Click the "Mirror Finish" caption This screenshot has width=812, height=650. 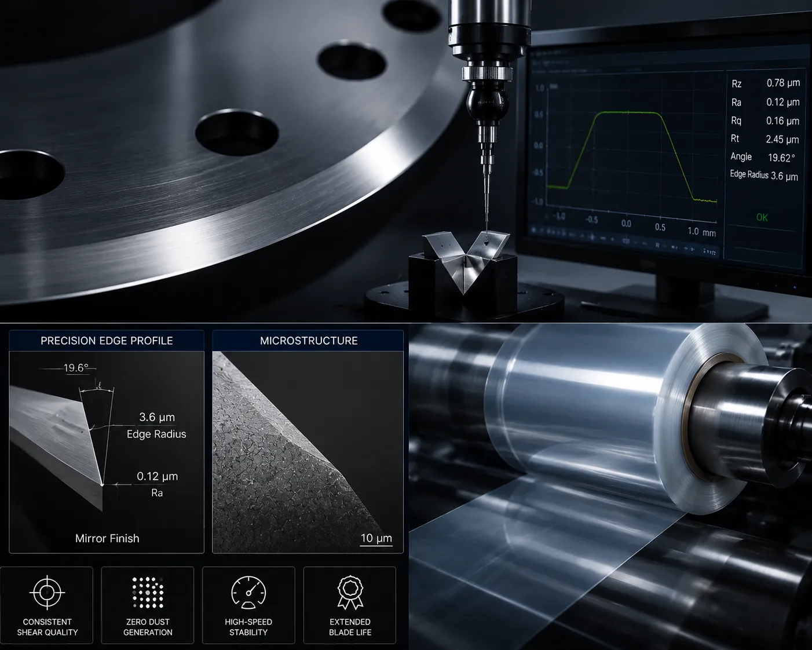coord(107,538)
